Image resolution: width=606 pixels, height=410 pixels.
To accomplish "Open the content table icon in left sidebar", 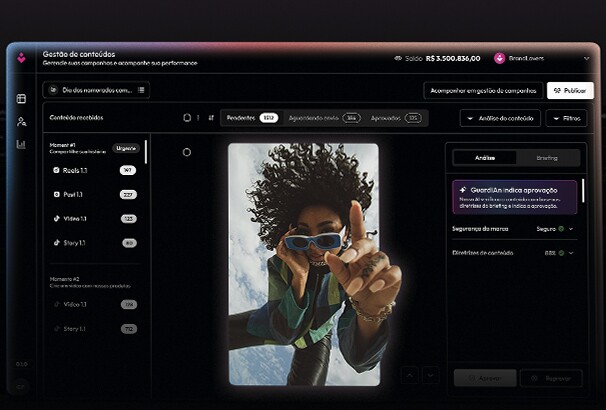I will (x=21, y=99).
